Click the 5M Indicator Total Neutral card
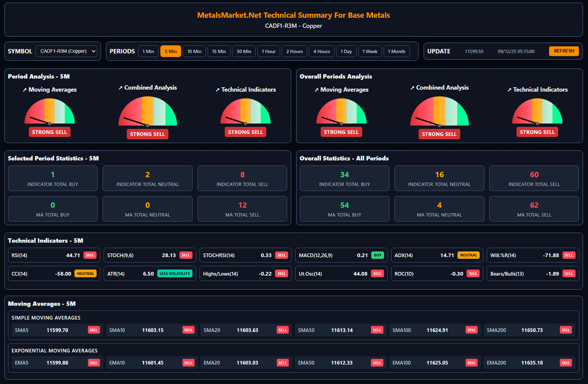Screen dimensions: 588x384 pos(147,178)
